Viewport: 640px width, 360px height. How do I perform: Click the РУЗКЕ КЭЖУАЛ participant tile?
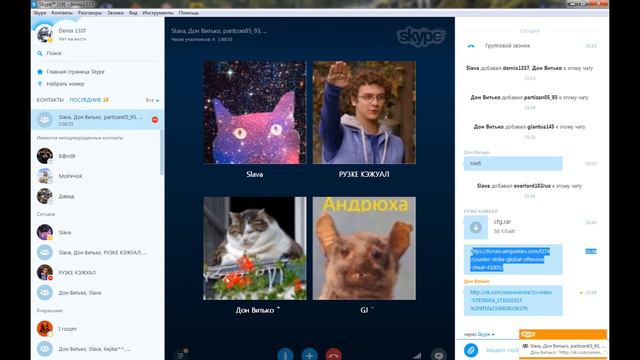pyautogui.click(x=364, y=112)
